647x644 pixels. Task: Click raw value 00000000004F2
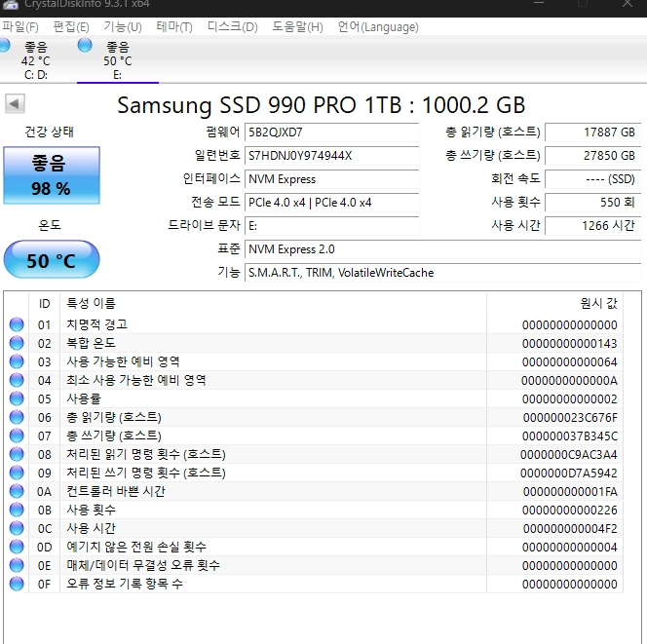[570, 528]
